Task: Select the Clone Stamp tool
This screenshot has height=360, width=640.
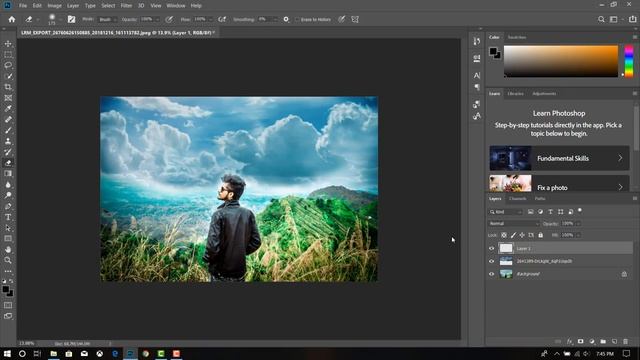Action: click(8, 141)
